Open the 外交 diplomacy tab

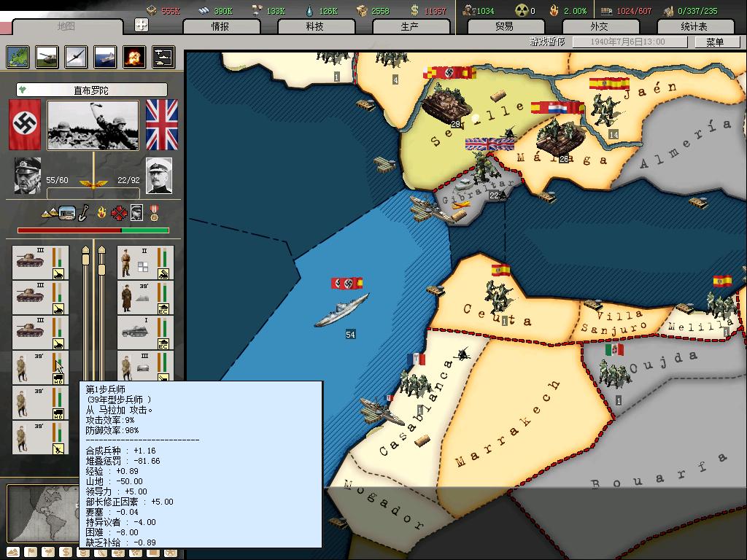click(600, 26)
